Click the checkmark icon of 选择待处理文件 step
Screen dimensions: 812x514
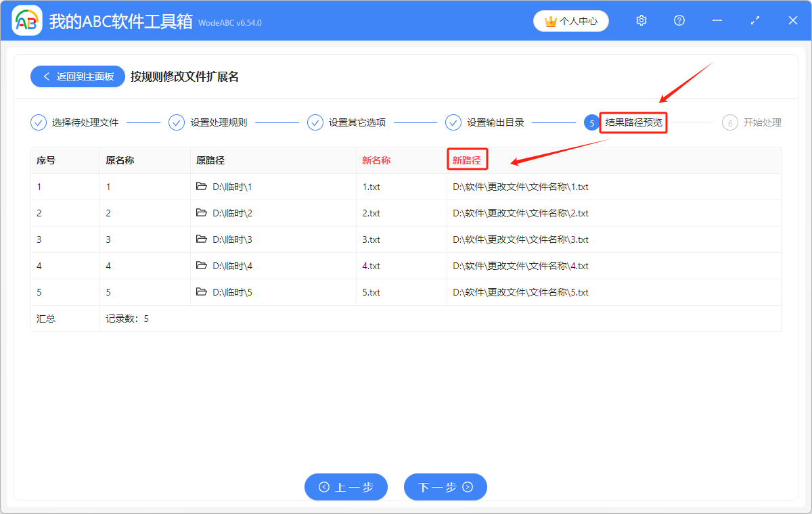click(39, 122)
